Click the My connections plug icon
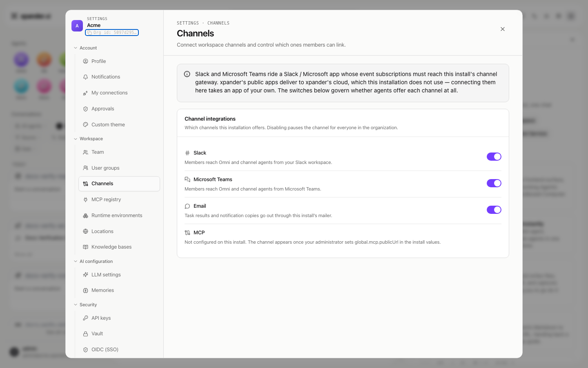 pyautogui.click(x=85, y=93)
